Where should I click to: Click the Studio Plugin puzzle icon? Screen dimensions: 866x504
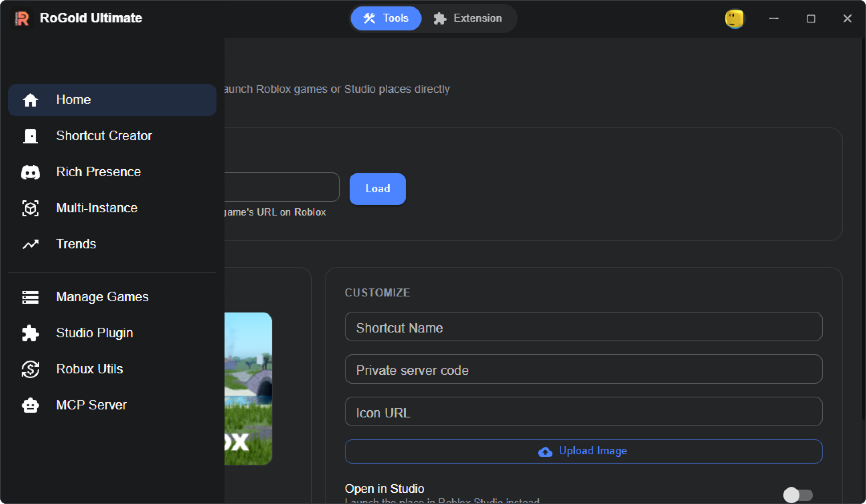pyautogui.click(x=30, y=333)
